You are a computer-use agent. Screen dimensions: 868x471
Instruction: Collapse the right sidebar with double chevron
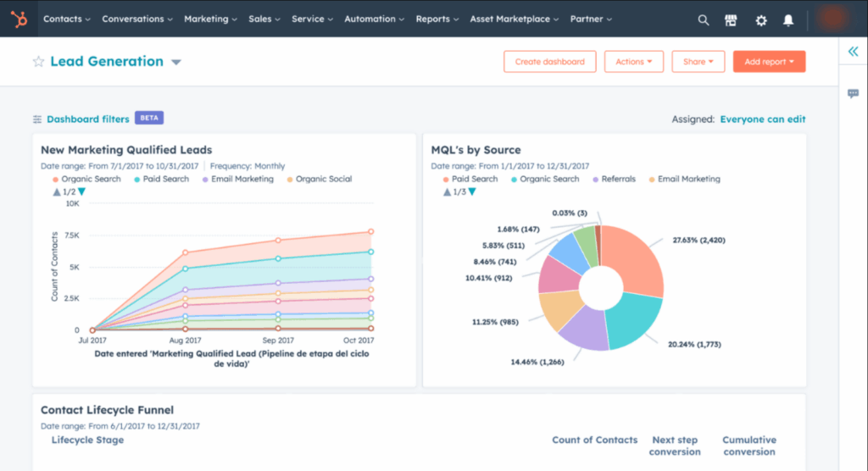(853, 52)
